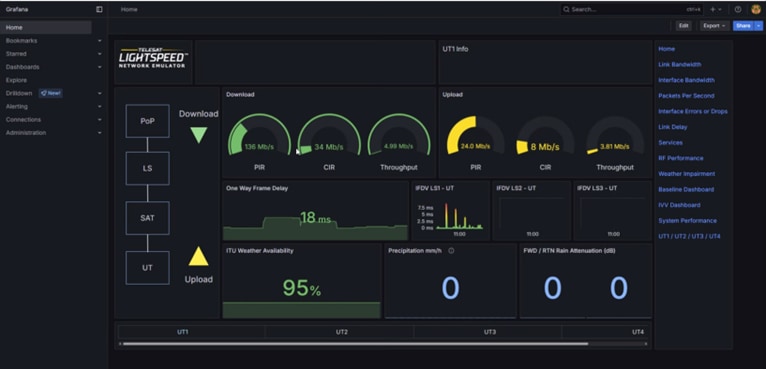
Task: Expand the Connections section chevron
Action: pos(100,120)
